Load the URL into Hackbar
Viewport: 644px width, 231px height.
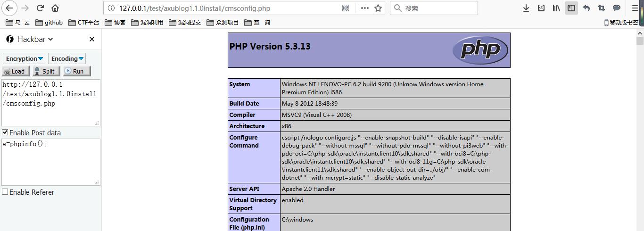tap(16, 71)
